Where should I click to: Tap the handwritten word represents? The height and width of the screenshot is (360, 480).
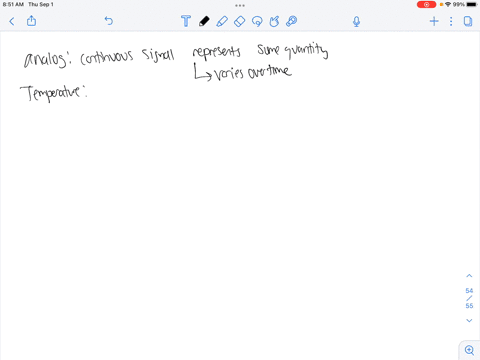click(x=216, y=53)
